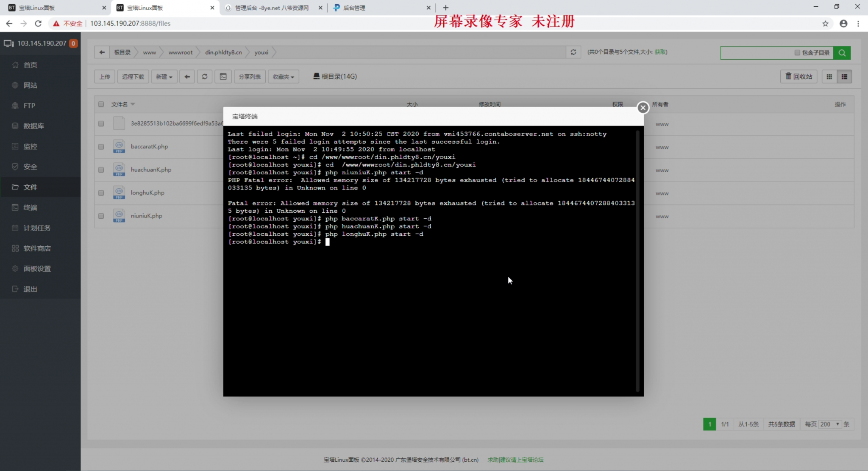The image size is (868, 471).
Task: Refresh the directory path bar
Action: 573,52
